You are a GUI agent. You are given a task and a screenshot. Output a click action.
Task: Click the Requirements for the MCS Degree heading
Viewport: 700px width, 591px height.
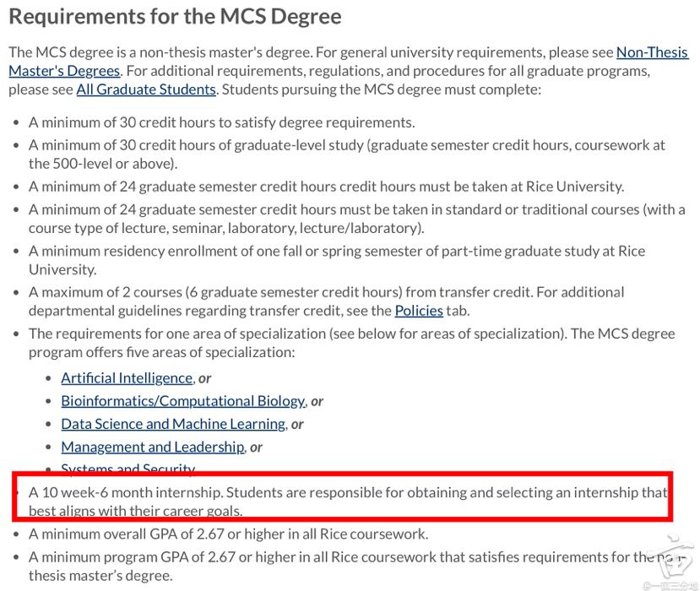pyautogui.click(x=175, y=16)
